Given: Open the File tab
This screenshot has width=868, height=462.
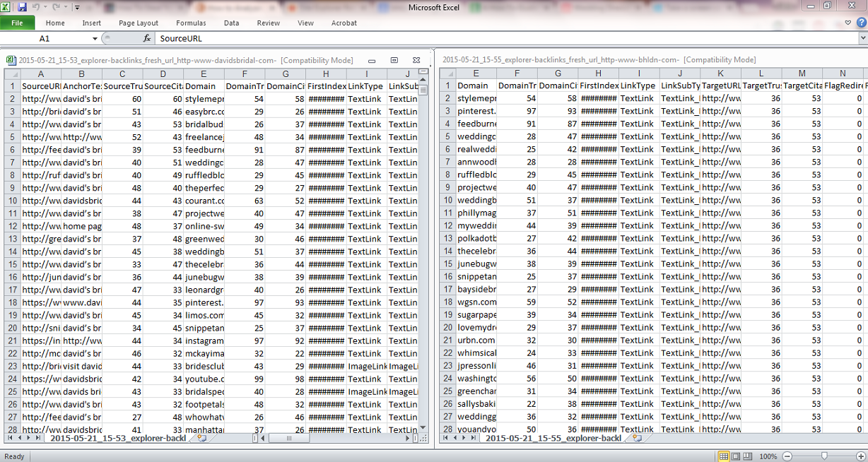Looking at the screenshot, I should (17, 23).
